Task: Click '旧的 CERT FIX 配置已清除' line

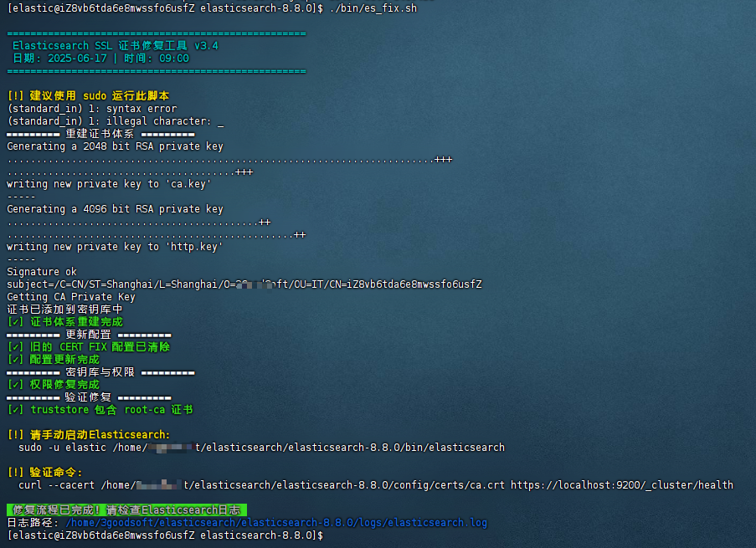Action: [100, 346]
